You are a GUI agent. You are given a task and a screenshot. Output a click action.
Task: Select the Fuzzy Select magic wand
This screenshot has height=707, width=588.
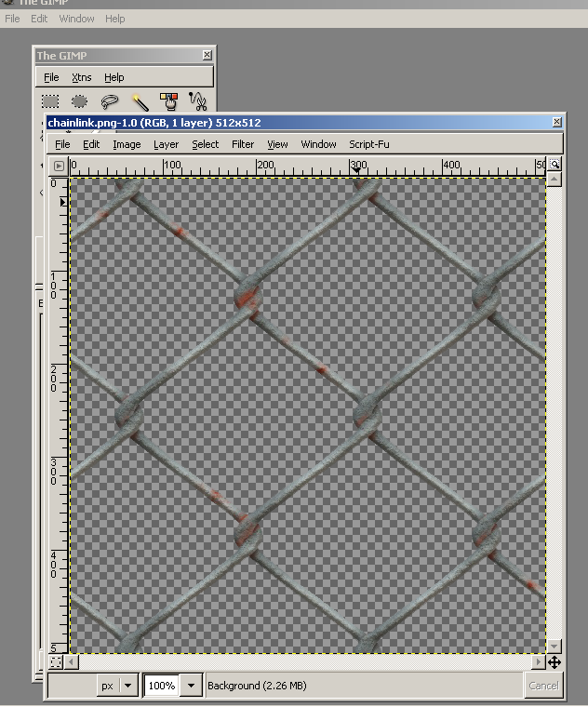click(140, 101)
